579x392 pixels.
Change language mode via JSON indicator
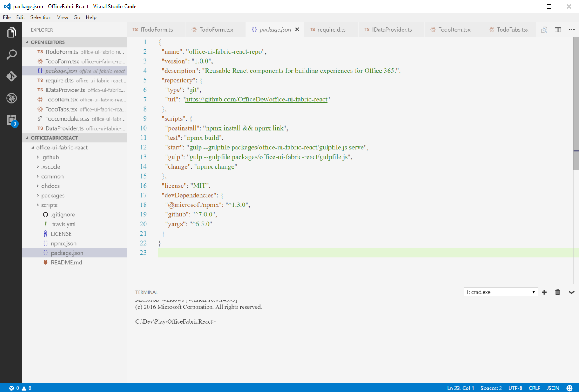(x=553, y=388)
